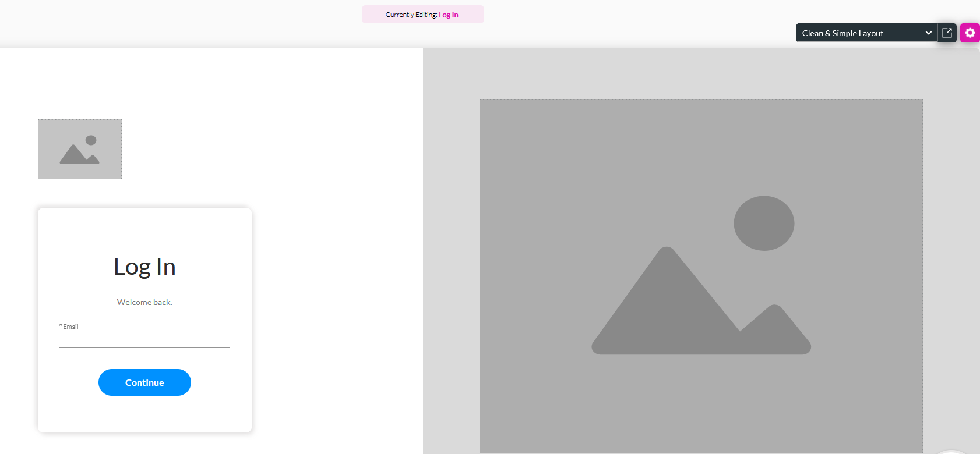The image size is (980, 454).
Task: Click the *Email field label
Action: pyautogui.click(x=69, y=327)
